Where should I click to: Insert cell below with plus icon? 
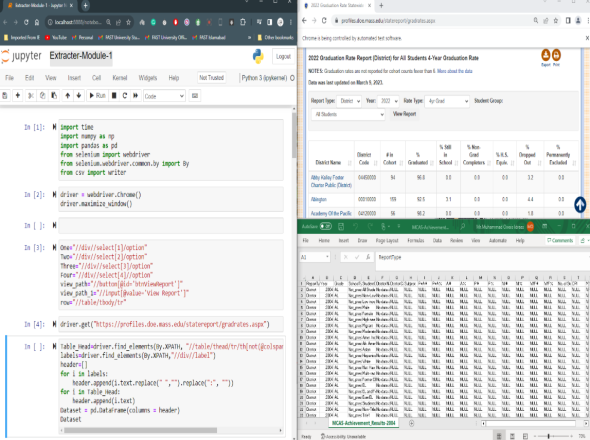point(17,96)
